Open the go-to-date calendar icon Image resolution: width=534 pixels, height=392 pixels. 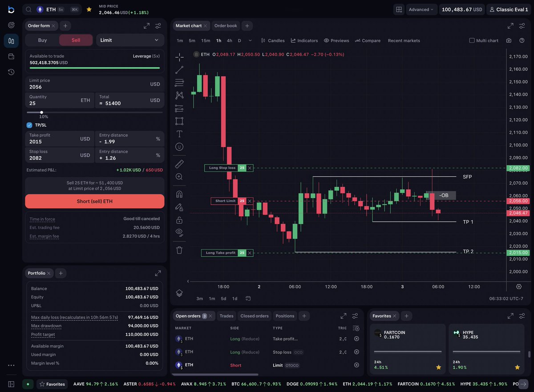click(248, 299)
